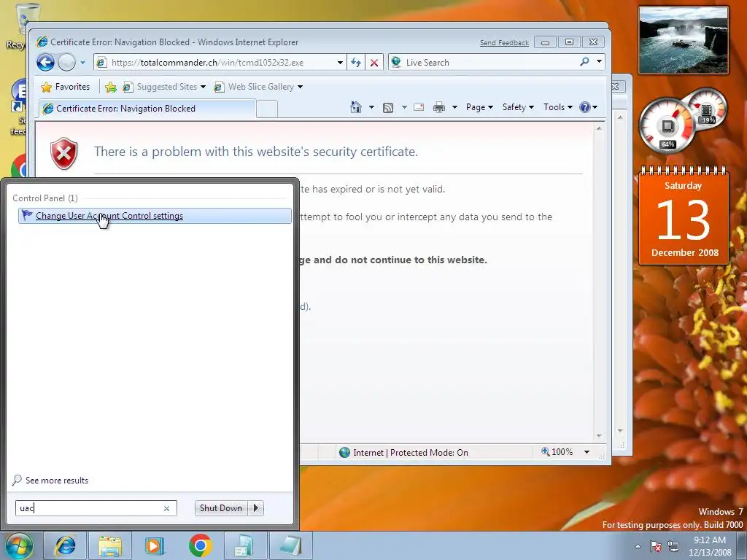Open Change User Account Control settings result
The height and width of the screenshot is (560, 747).
tap(155, 216)
